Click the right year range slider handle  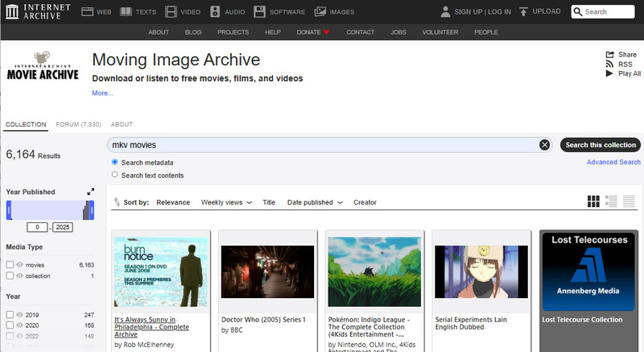[92, 210]
